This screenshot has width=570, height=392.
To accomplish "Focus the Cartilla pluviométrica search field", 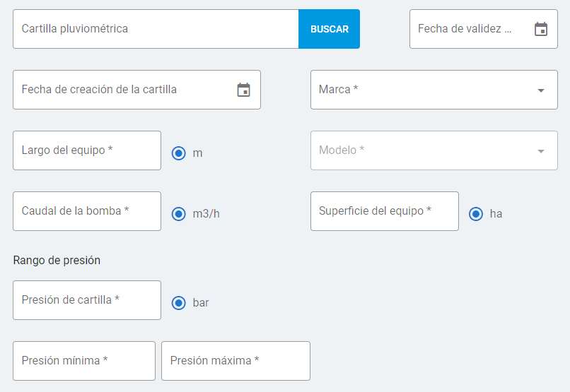I will tap(156, 29).
